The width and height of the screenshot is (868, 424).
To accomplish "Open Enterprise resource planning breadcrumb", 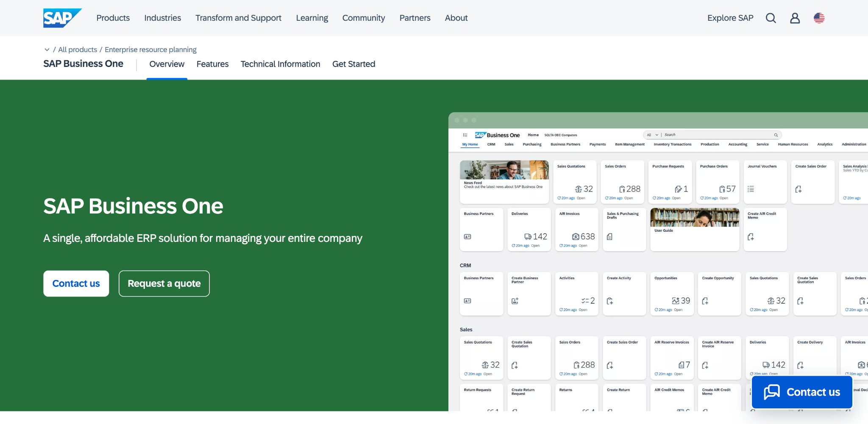I will point(150,50).
